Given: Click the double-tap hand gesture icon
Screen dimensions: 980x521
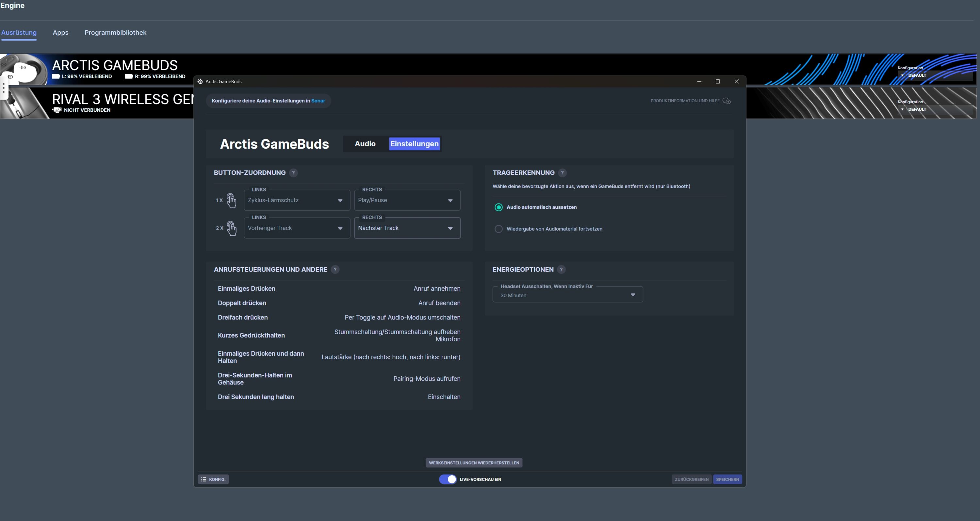Looking at the screenshot, I should point(231,228).
